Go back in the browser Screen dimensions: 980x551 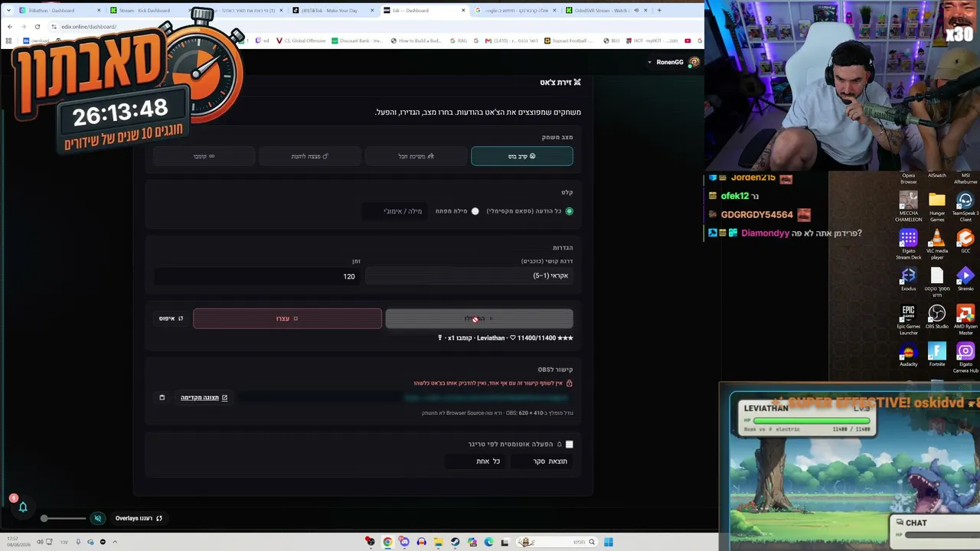(9, 27)
